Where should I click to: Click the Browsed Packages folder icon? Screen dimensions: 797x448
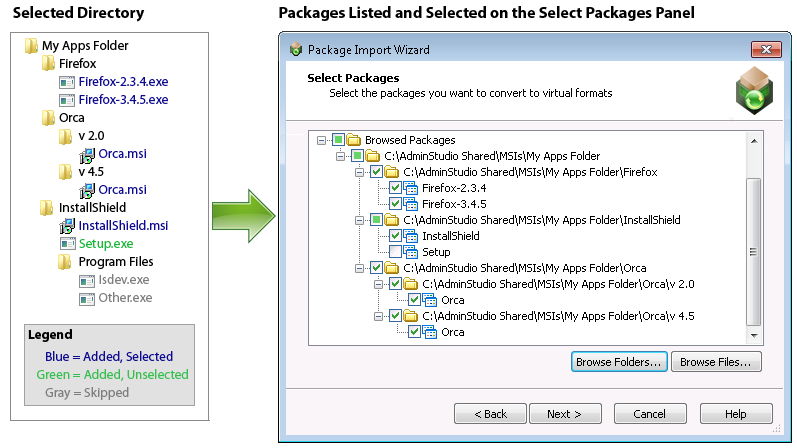click(x=354, y=140)
